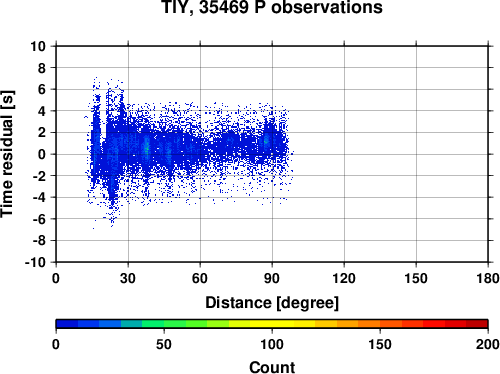Click the colorbar tick label '50'
The image size is (500, 374).
(164, 344)
